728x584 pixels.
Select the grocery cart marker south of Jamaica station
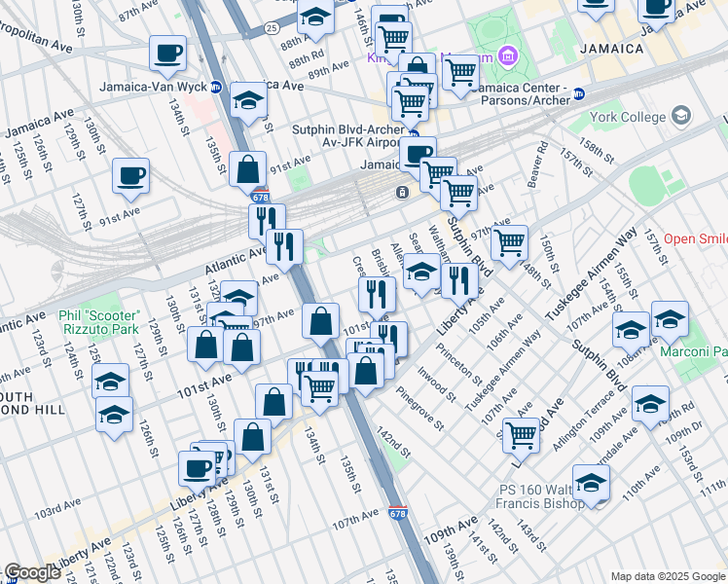tap(459, 194)
